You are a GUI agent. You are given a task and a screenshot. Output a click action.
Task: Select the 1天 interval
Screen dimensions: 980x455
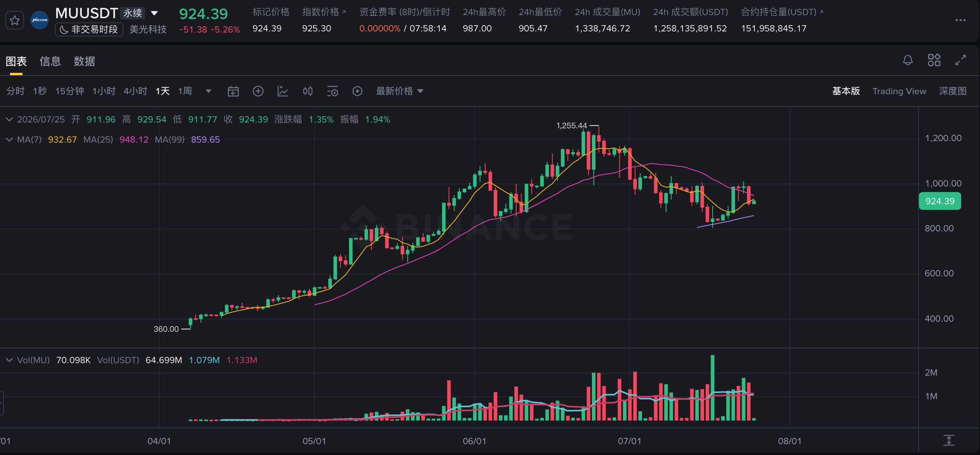(x=163, y=91)
